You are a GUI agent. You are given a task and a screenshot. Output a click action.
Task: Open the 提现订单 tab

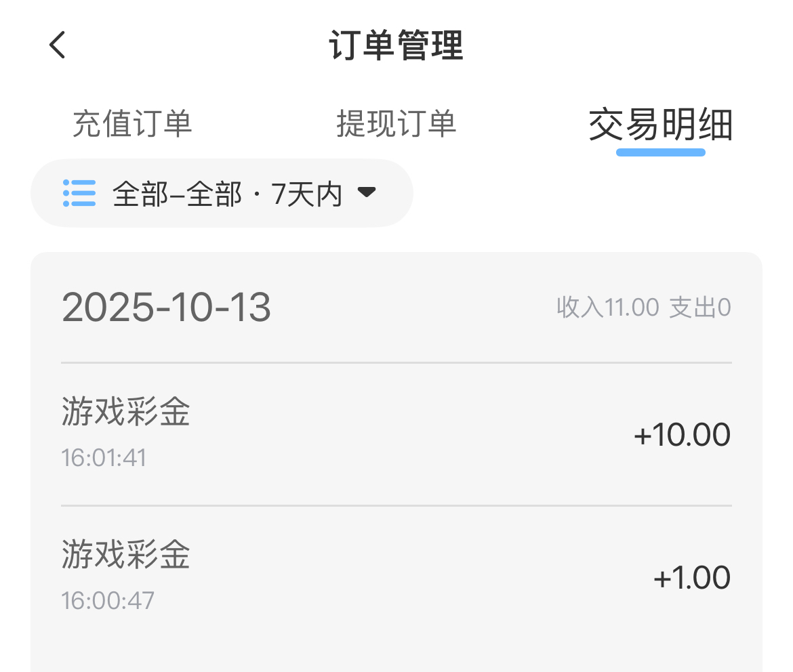click(396, 124)
